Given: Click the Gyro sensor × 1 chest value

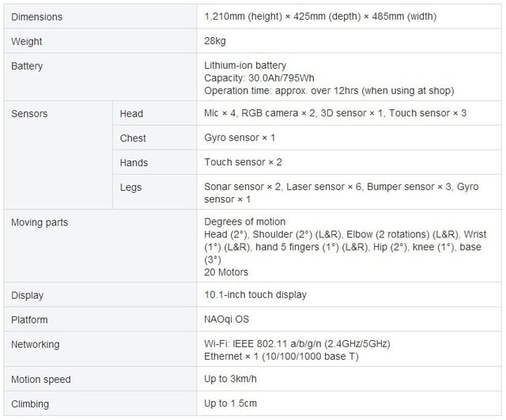Looking at the screenshot, I should pyautogui.click(x=240, y=138).
